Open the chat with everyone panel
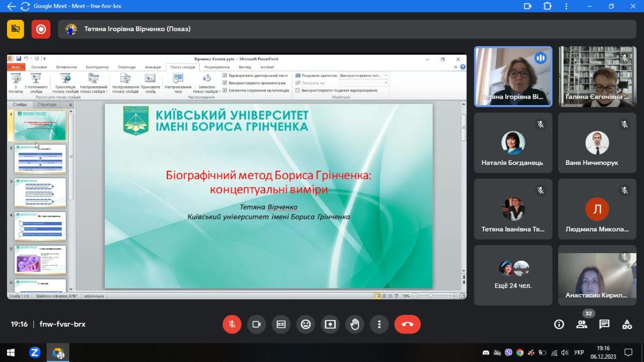Image resolution: width=644 pixels, height=362 pixels. coord(604,324)
